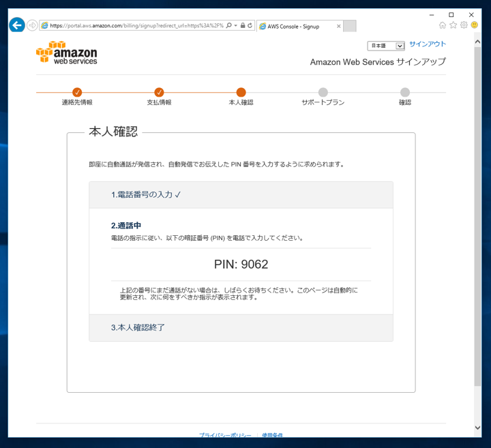Click the scroll up arrow of page scrollbar
Screen dimensions: 491x448
point(477,42)
